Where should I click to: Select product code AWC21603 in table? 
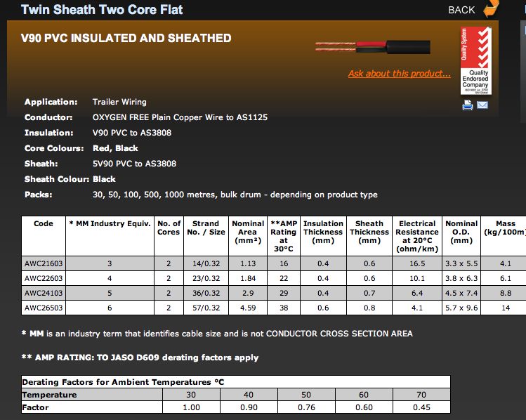point(43,263)
